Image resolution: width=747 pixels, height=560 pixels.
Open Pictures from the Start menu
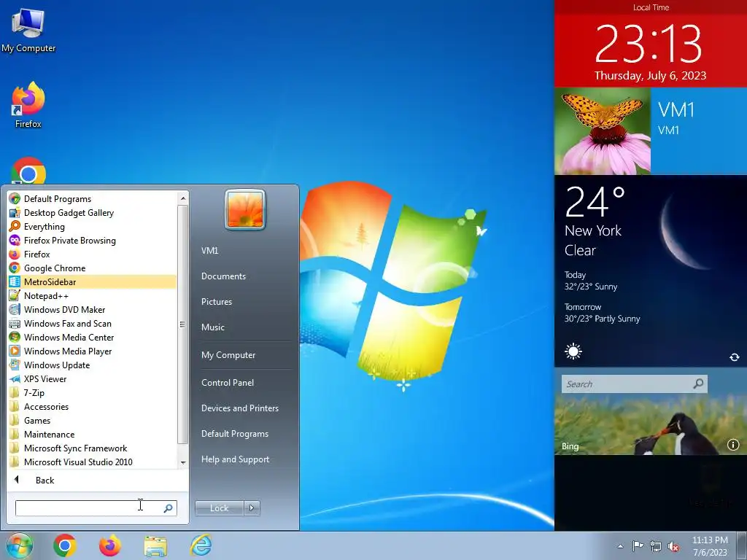click(216, 301)
